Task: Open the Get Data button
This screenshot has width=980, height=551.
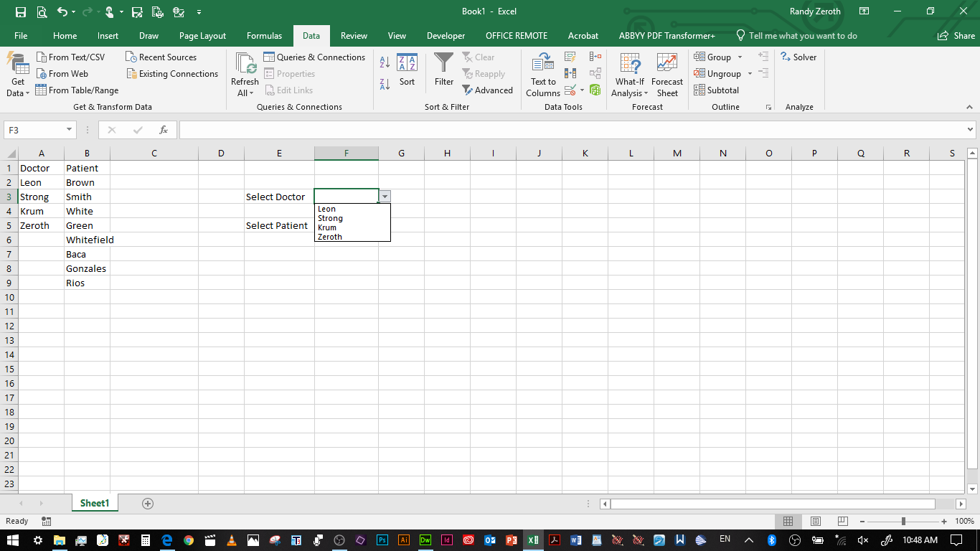Action: coord(19,76)
